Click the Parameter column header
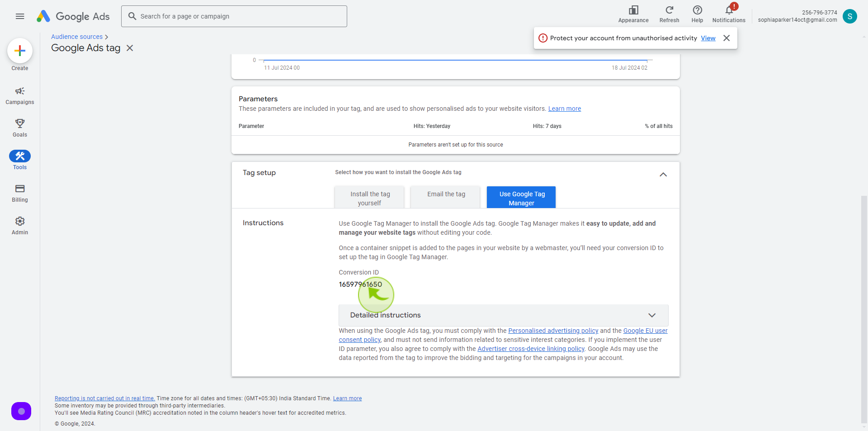This screenshot has height=431, width=868. coord(251,126)
